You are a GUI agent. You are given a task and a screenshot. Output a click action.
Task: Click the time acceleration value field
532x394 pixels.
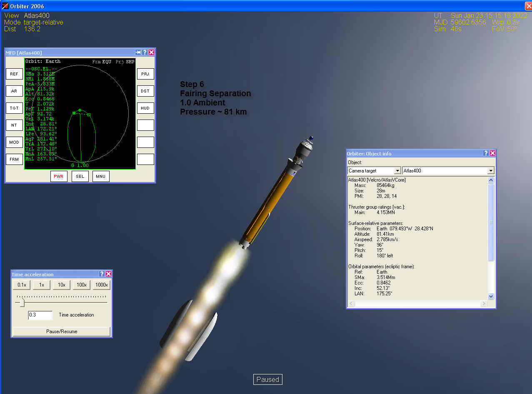(x=40, y=315)
